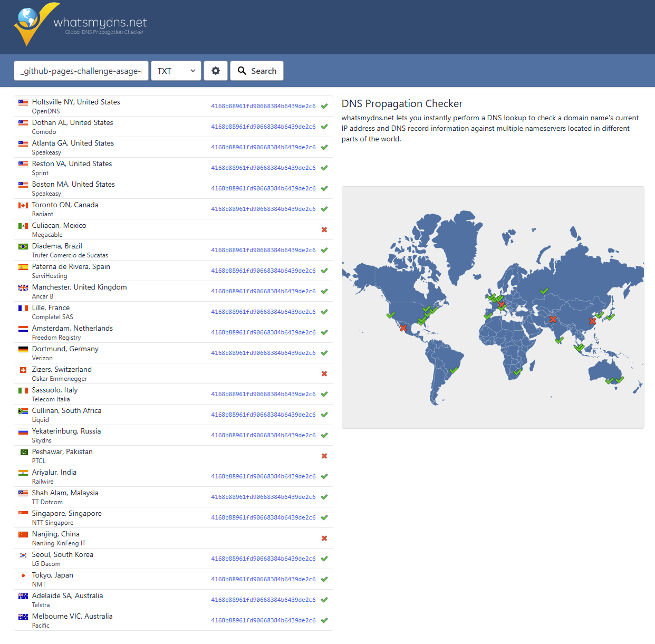
Task: Click the TXT hash result for Reston VA
Action: click(263, 168)
